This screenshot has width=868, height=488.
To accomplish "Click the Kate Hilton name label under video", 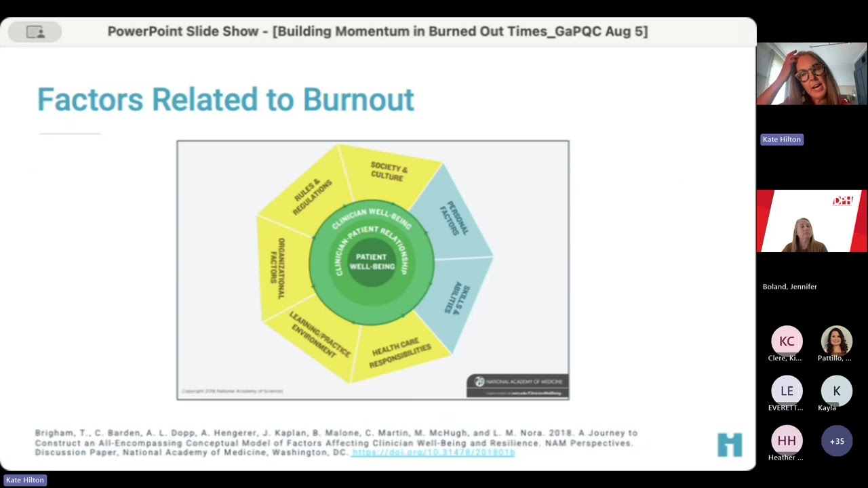I will (x=782, y=139).
